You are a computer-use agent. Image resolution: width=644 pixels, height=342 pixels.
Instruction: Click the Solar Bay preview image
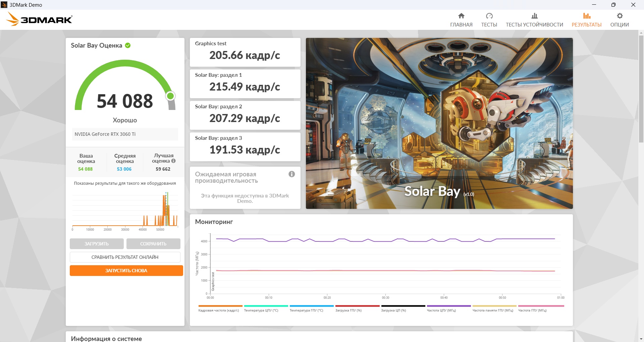coord(439,123)
